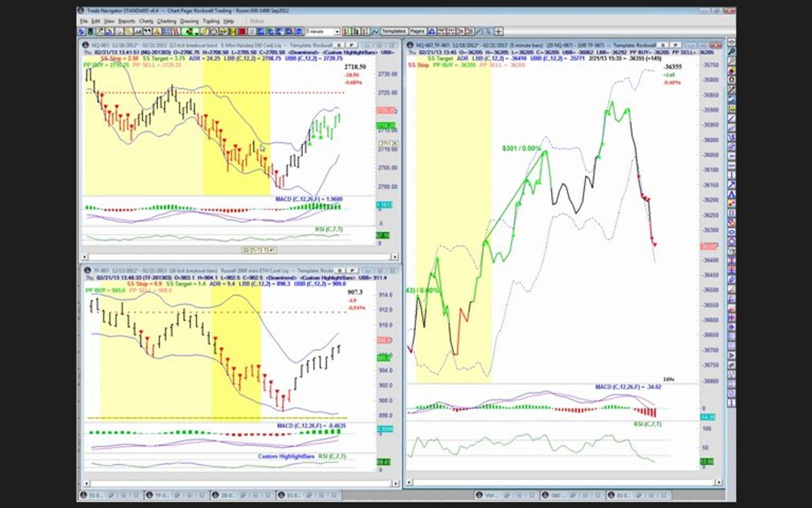Click the yellow lightning icon in toolbar

tap(233, 32)
